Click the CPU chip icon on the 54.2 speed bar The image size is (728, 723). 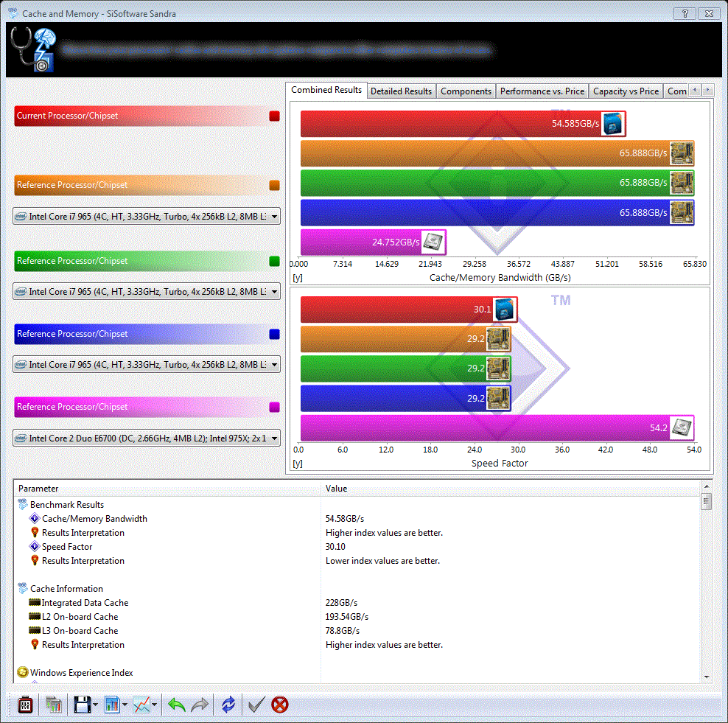click(x=681, y=427)
